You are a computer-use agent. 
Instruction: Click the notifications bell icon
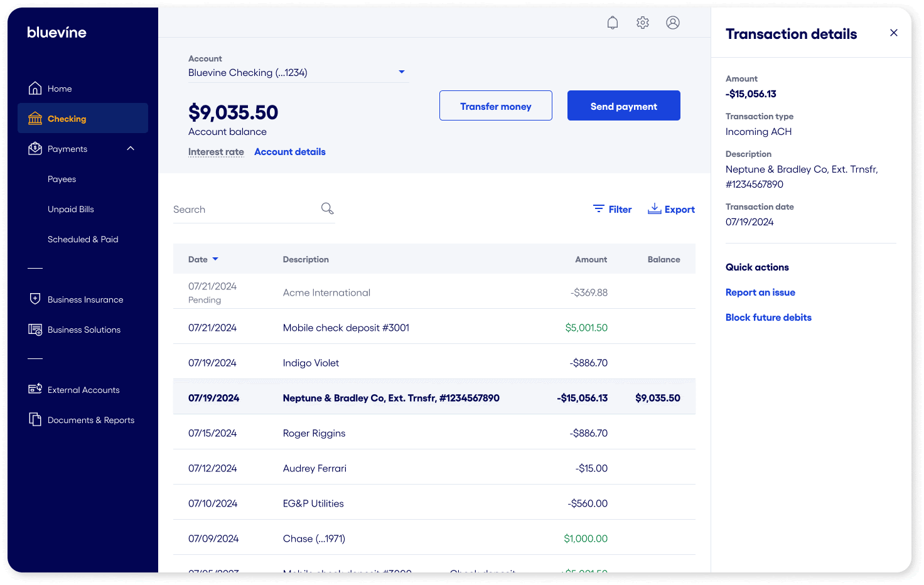(x=613, y=23)
